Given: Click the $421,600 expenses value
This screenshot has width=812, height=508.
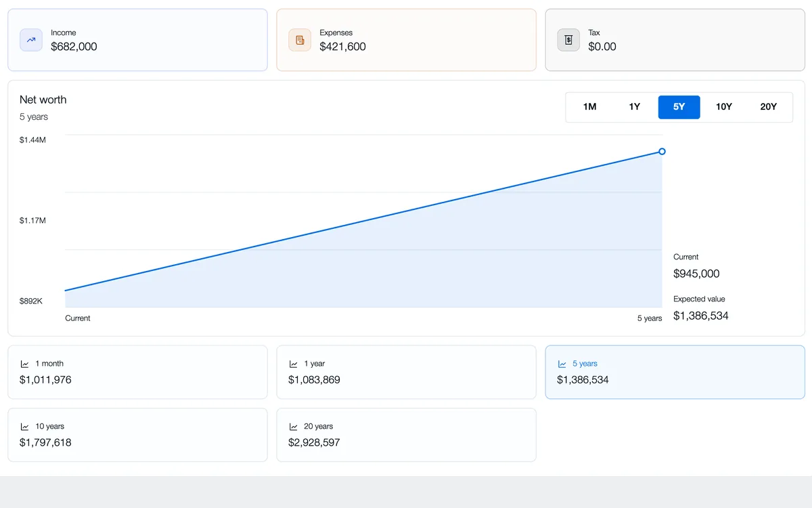Looking at the screenshot, I should (343, 47).
